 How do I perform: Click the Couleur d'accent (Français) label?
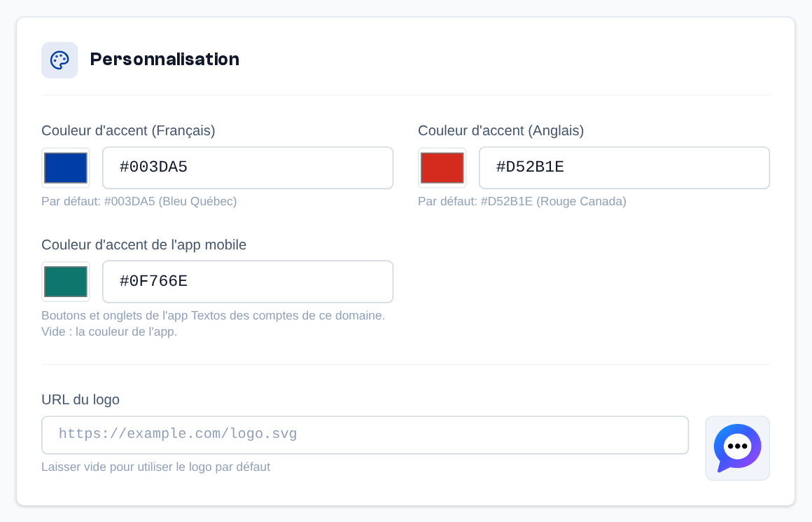(128, 130)
